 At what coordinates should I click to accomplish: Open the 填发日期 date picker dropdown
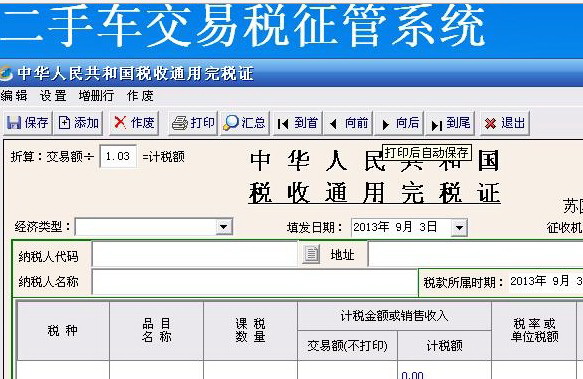[x=459, y=227]
